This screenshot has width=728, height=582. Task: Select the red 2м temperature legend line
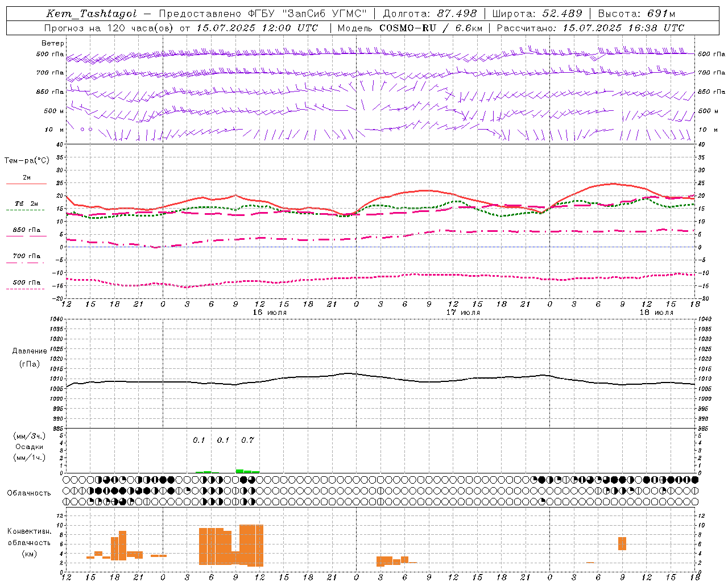(x=26, y=184)
